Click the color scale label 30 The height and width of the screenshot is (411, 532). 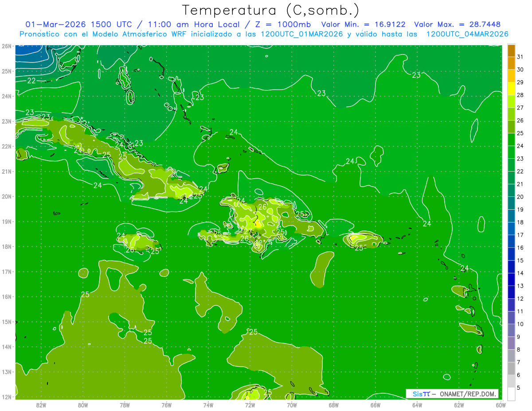click(520, 70)
